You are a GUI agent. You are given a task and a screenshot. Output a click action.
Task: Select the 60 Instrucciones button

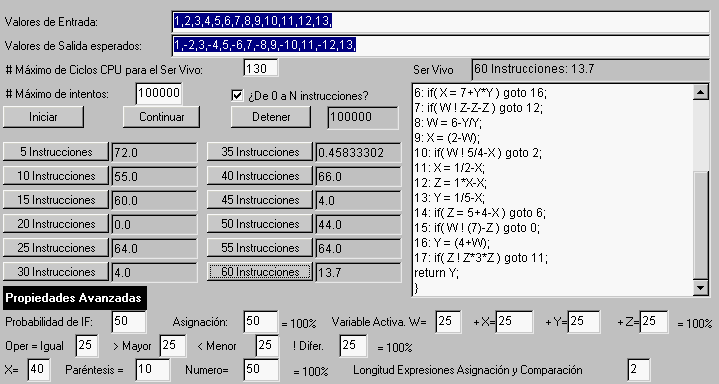point(260,272)
